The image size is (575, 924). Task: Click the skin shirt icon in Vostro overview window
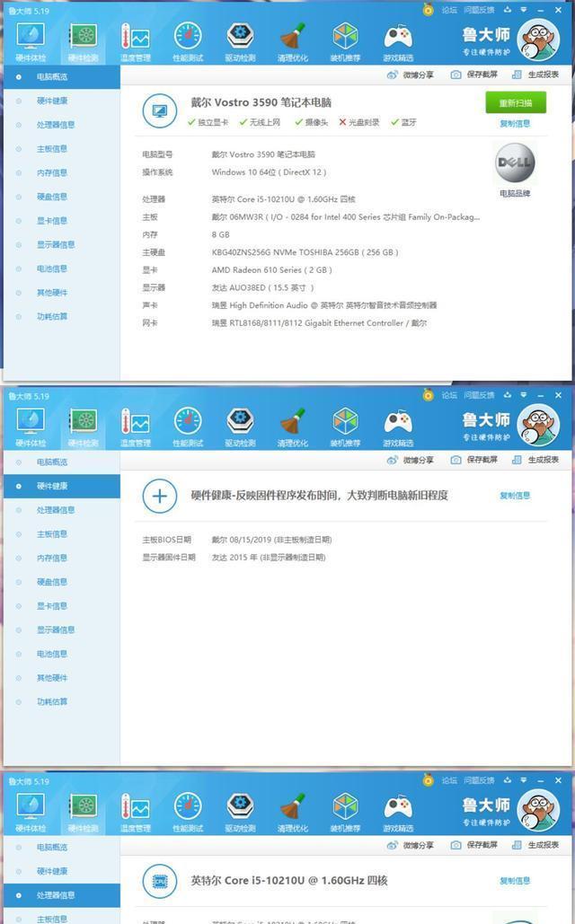(x=508, y=9)
